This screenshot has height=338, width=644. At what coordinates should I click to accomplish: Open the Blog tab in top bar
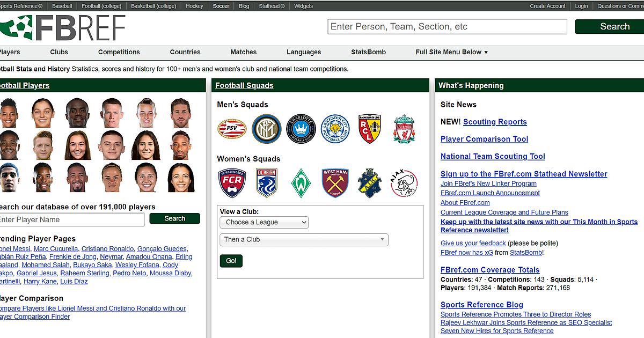tap(244, 6)
